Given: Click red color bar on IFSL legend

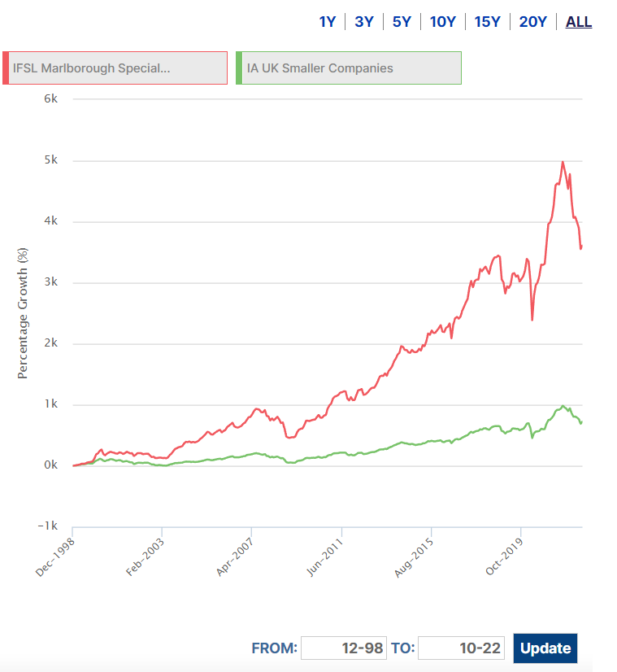Looking at the screenshot, I should (x=6, y=68).
